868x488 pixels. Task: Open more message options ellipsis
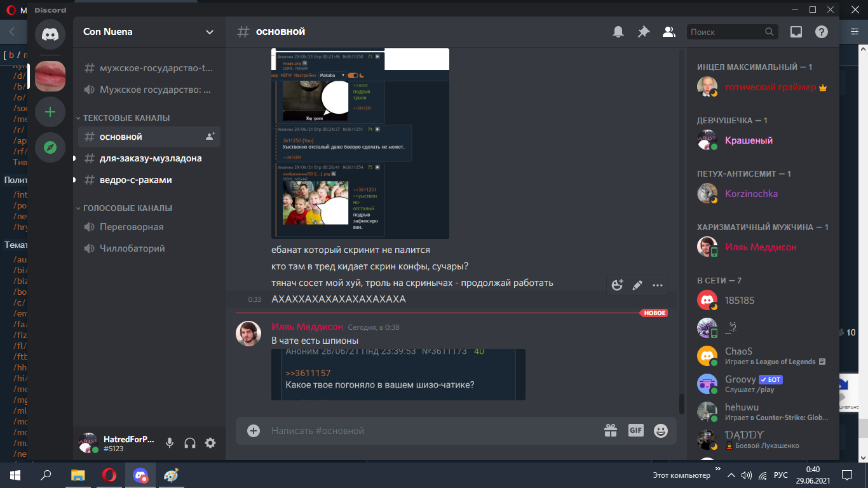(x=658, y=285)
